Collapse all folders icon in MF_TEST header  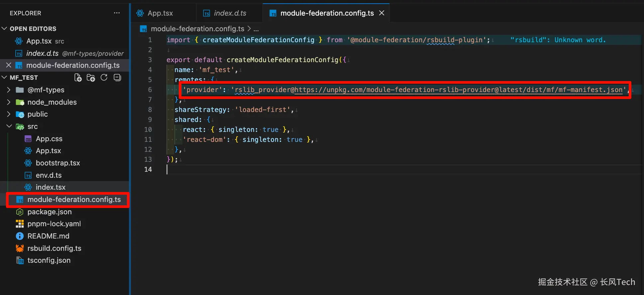click(117, 78)
